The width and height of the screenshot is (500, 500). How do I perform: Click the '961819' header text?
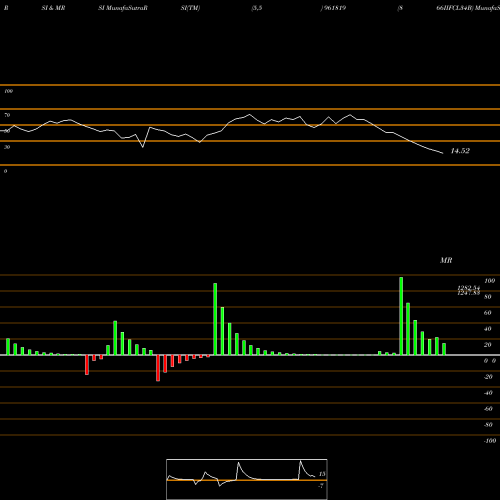coord(335,8)
